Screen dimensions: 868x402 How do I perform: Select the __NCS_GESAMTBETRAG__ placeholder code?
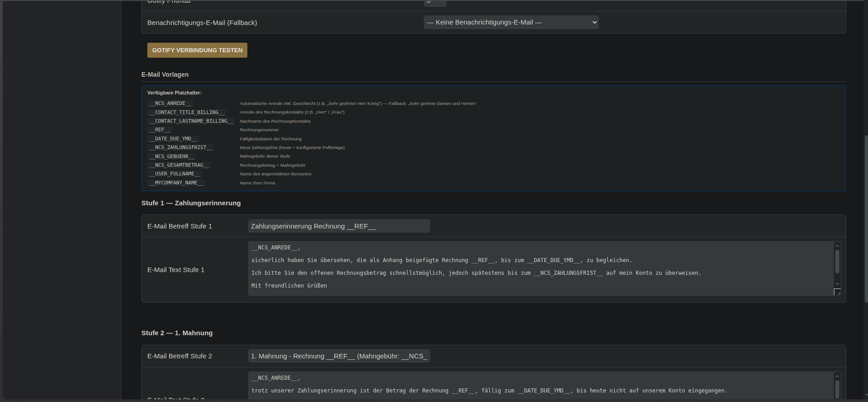(x=179, y=165)
